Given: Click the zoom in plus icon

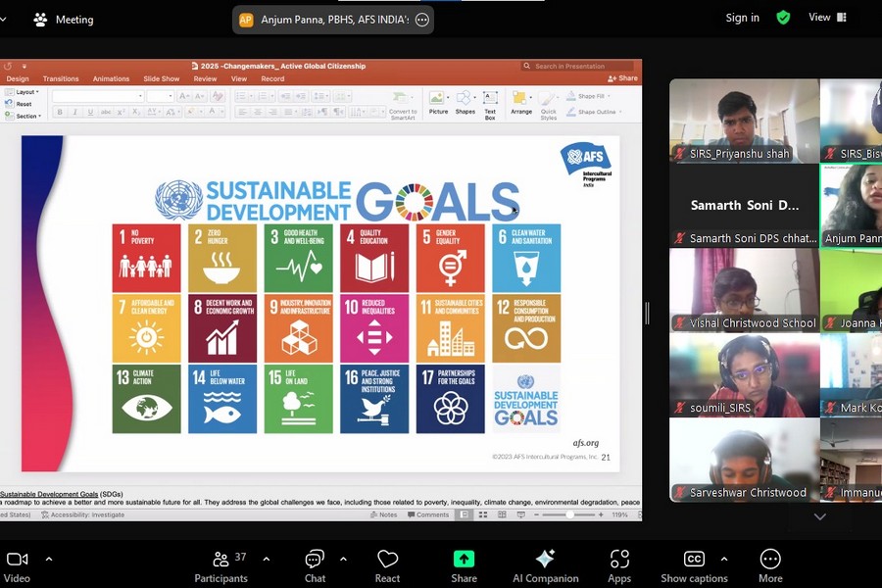Looking at the screenshot, I should click(601, 514).
